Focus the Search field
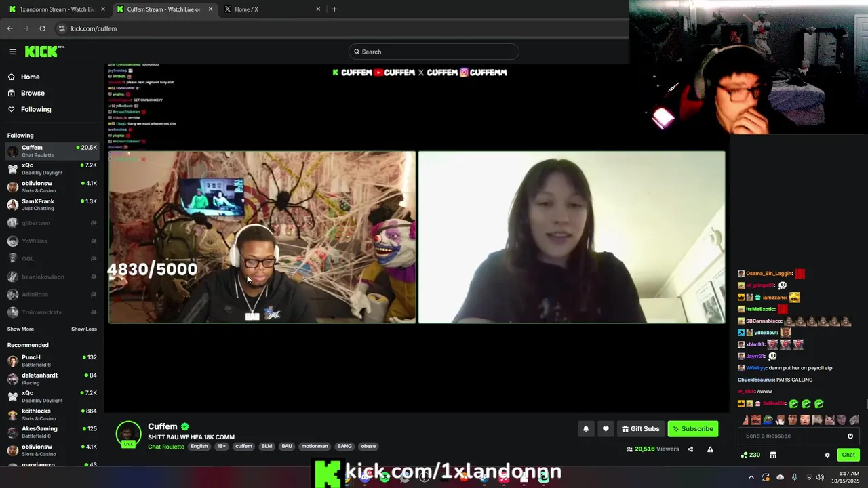 [434, 52]
